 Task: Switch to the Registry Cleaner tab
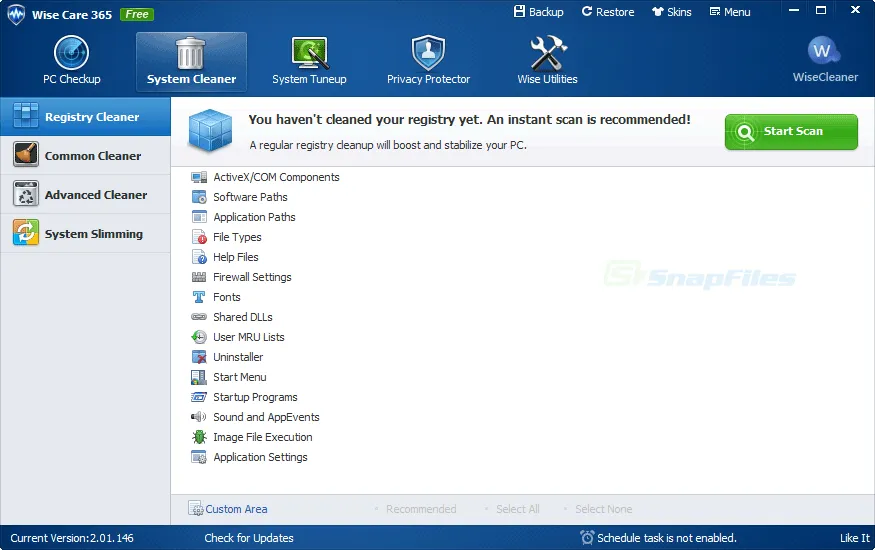click(x=85, y=117)
